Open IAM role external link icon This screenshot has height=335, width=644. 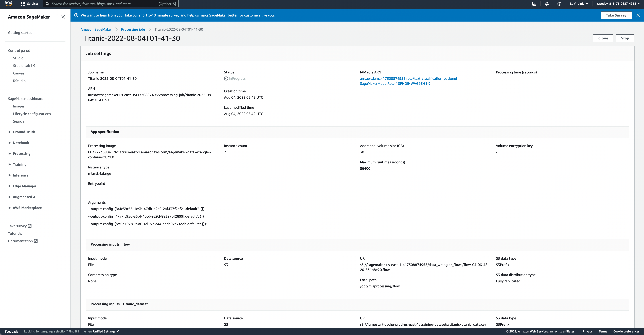click(x=428, y=84)
